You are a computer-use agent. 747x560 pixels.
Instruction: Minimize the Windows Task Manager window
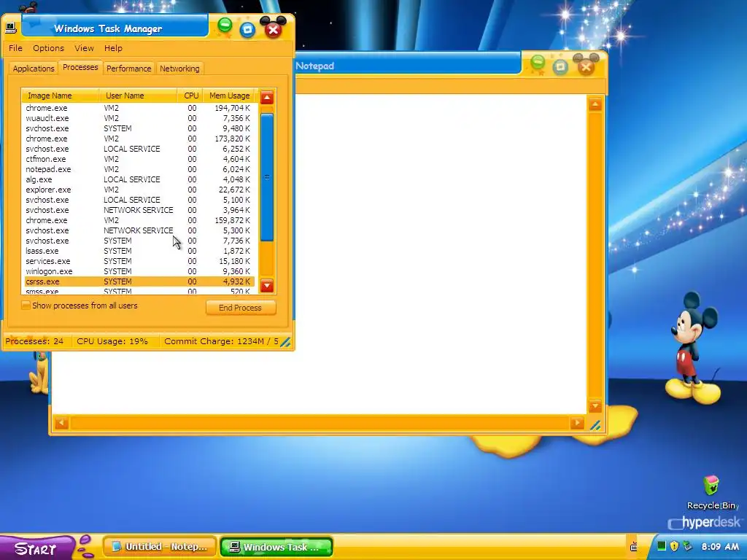[x=225, y=25]
